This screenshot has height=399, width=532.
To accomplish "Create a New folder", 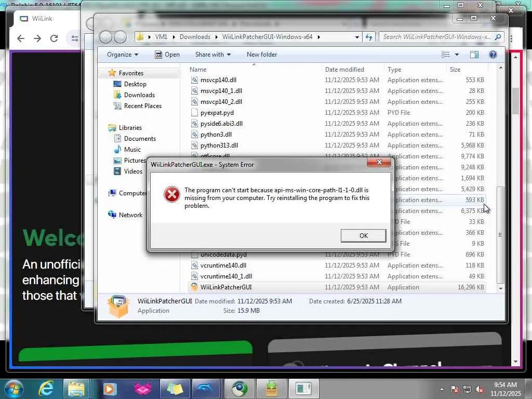I will [x=262, y=54].
